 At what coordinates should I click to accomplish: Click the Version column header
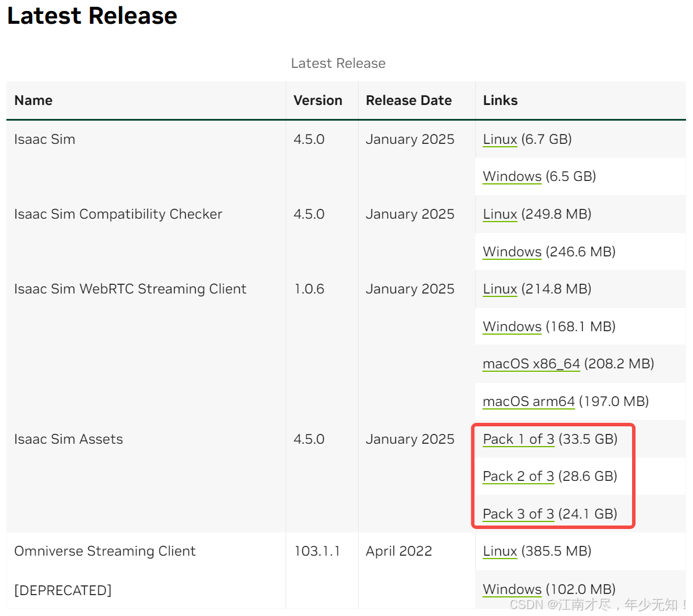pos(318,101)
